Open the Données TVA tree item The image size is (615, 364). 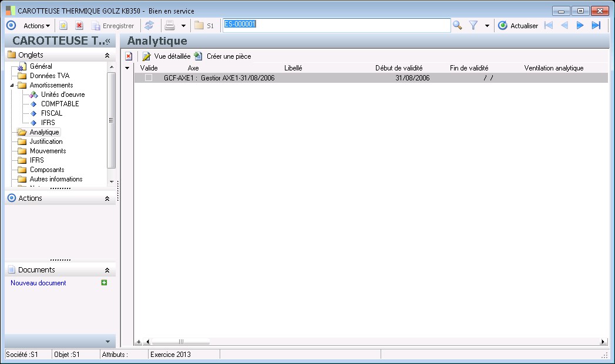click(49, 76)
